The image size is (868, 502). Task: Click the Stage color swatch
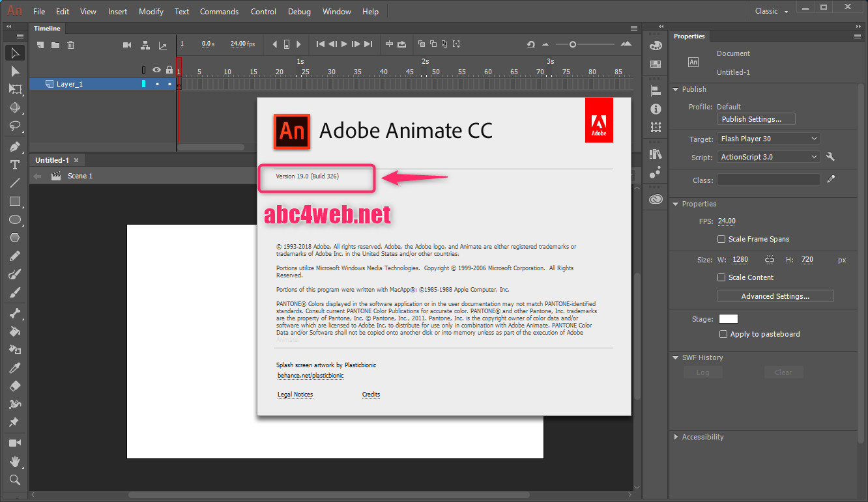(728, 318)
